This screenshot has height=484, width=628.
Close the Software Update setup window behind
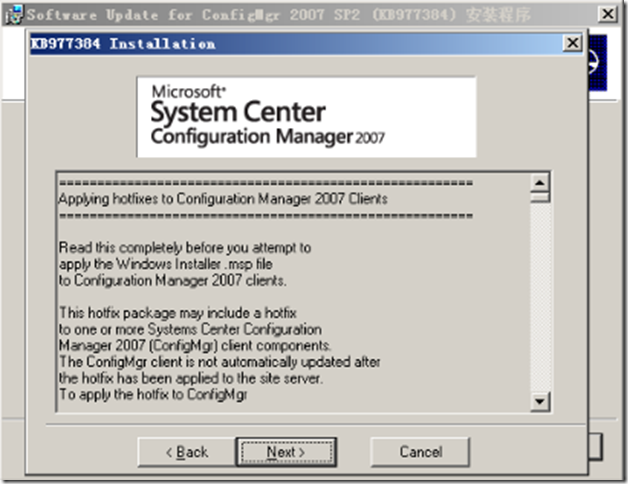coord(607,14)
